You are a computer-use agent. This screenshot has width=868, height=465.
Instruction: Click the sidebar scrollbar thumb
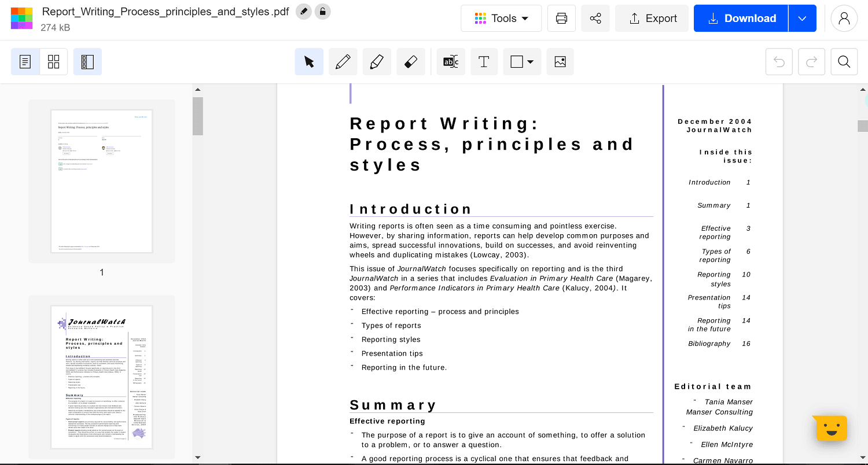coord(198,116)
